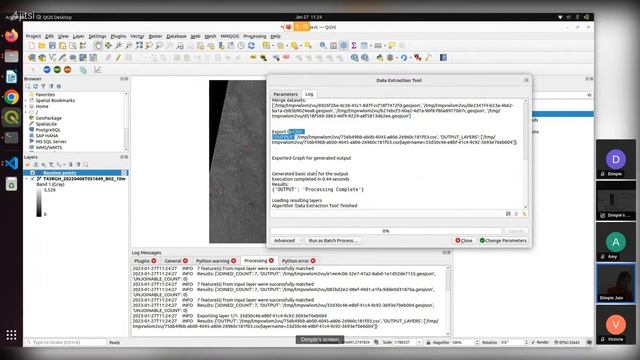The width and height of the screenshot is (640, 360).
Task: Click the clear log brush icon in dialog
Action: tap(524, 214)
